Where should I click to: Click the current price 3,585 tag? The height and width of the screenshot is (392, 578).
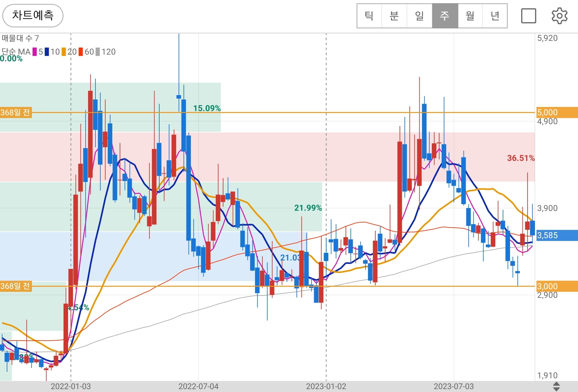557,235
